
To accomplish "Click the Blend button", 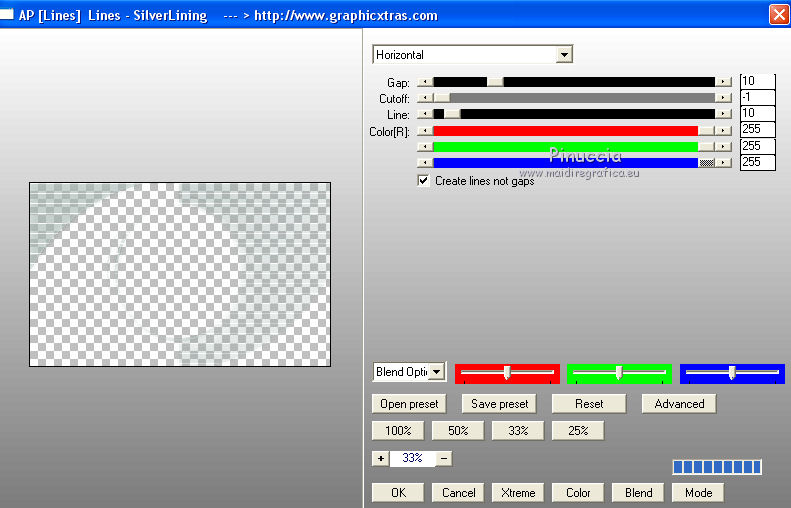I will tap(638, 492).
